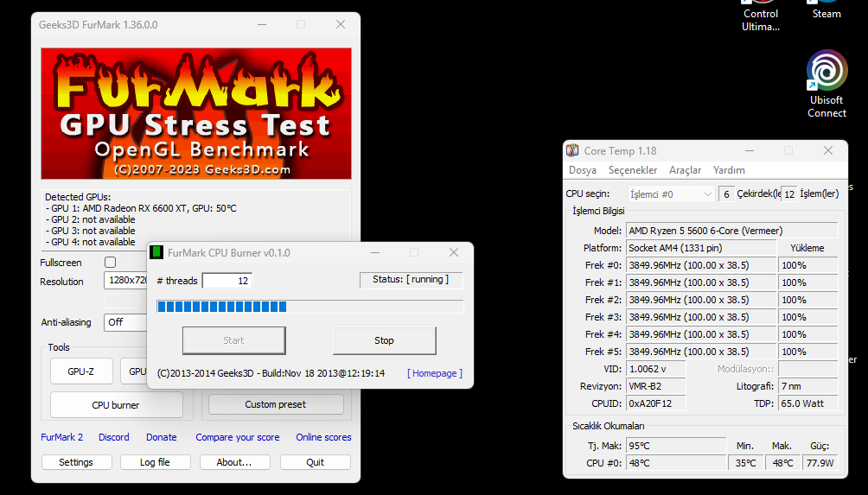
Task: Open the Log file button
Action: tap(155, 462)
